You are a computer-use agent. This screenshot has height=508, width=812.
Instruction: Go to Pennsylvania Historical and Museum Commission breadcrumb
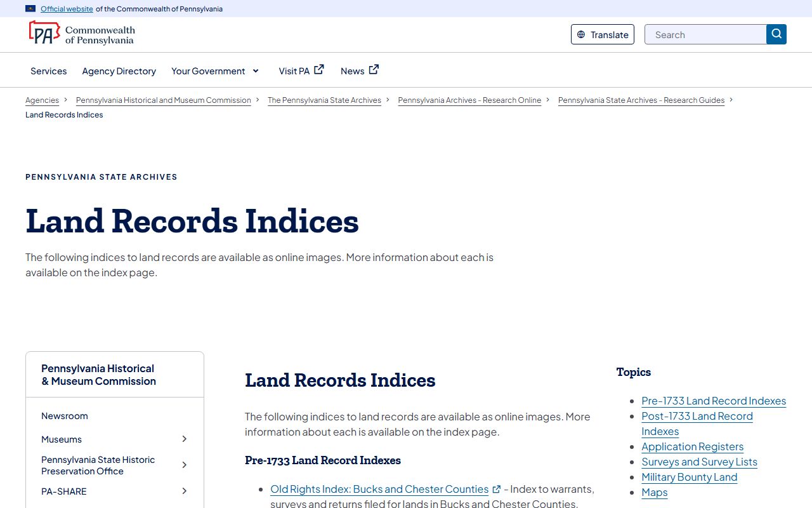(164, 100)
